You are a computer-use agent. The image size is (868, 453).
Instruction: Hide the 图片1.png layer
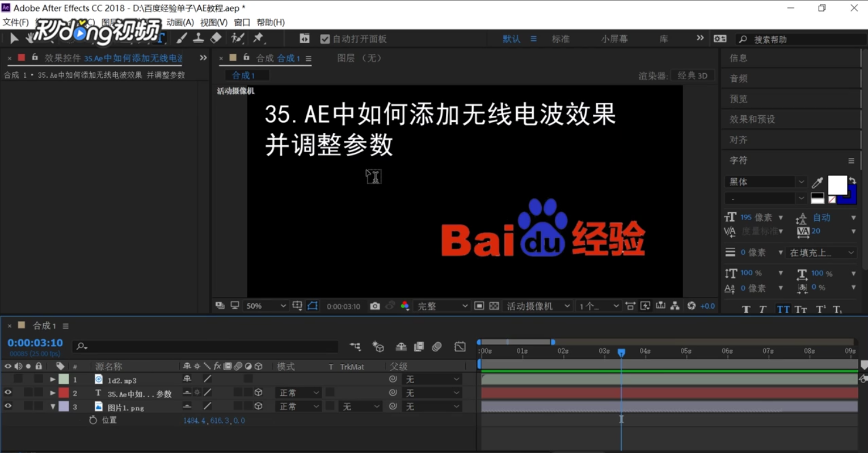pyautogui.click(x=8, y=406)
